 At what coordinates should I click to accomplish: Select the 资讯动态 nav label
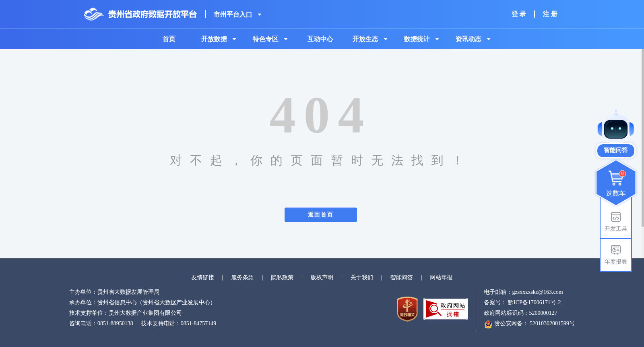pyautogui.click(x=469, y=39)
